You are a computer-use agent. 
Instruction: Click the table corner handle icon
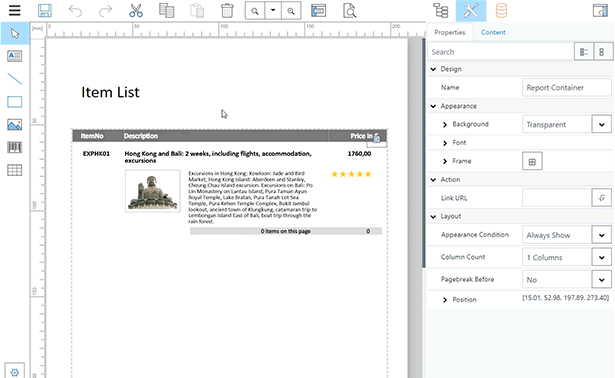click(377, 138)
